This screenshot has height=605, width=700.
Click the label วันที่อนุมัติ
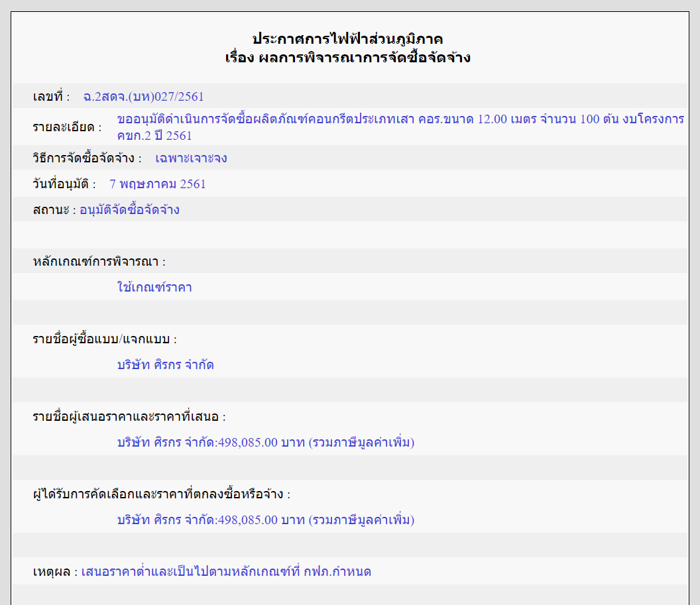click(x=64, y=184)
